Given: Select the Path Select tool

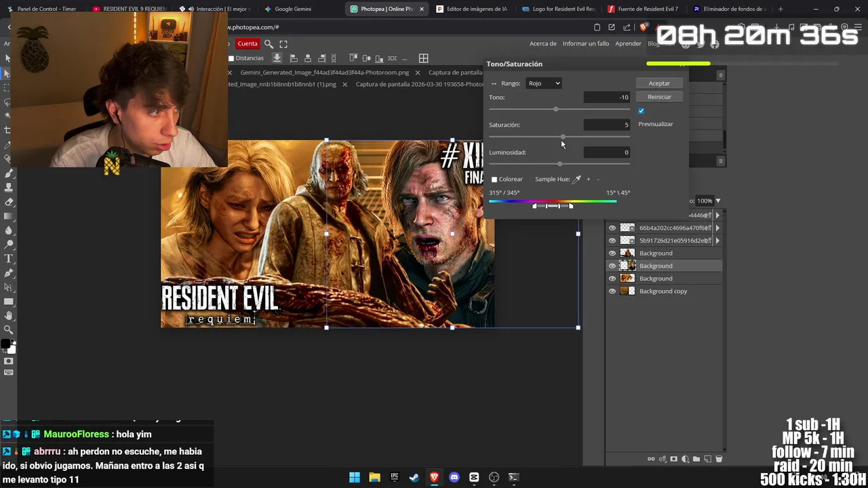Looking at the screenshot, I should tap(9, 287).
